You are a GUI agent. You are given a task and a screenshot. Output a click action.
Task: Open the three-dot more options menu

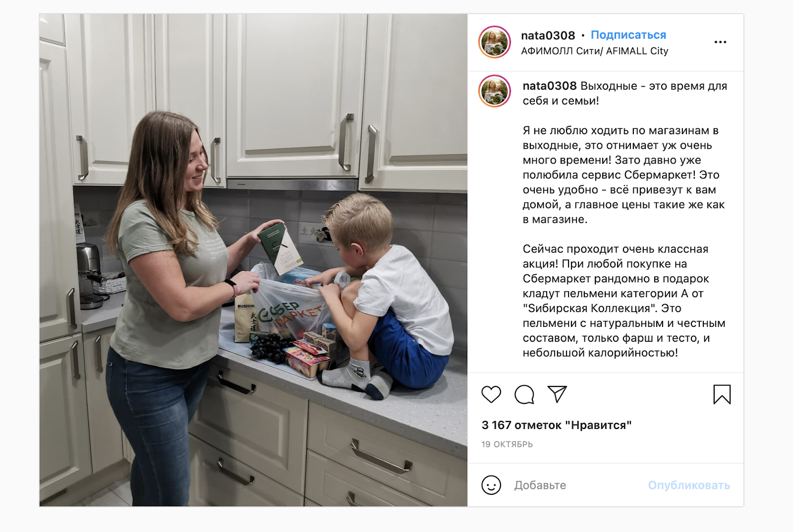point(720,42)
